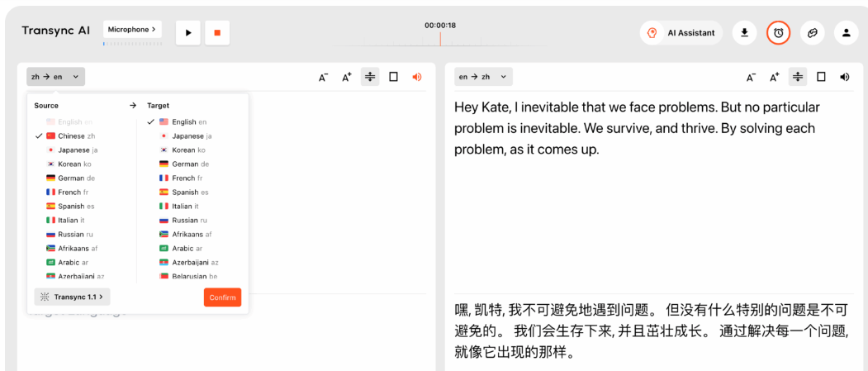Toggle split view in right panel
Screen dimensions: 868x371
[x=798, y=77]
